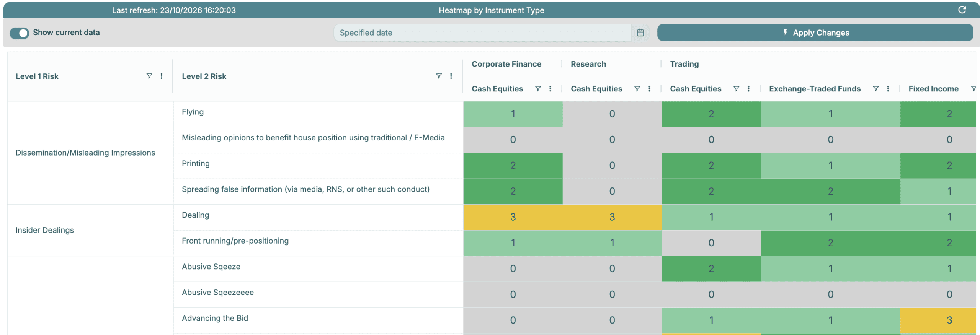This screenshot has width=980, height=335.
Task: Filter the Level 2 Risk column
Action: (x=439, y=76)
